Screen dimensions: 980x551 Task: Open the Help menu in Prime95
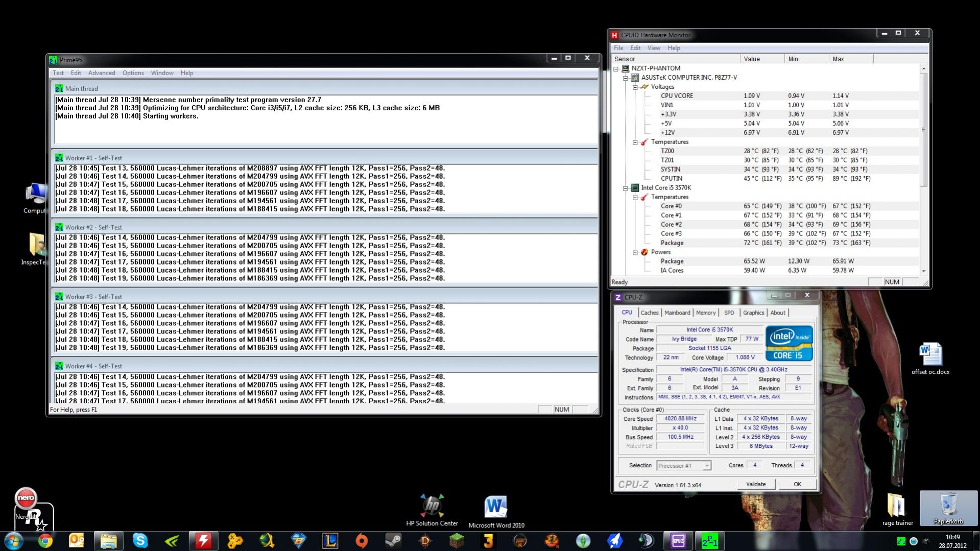(187, 73)
